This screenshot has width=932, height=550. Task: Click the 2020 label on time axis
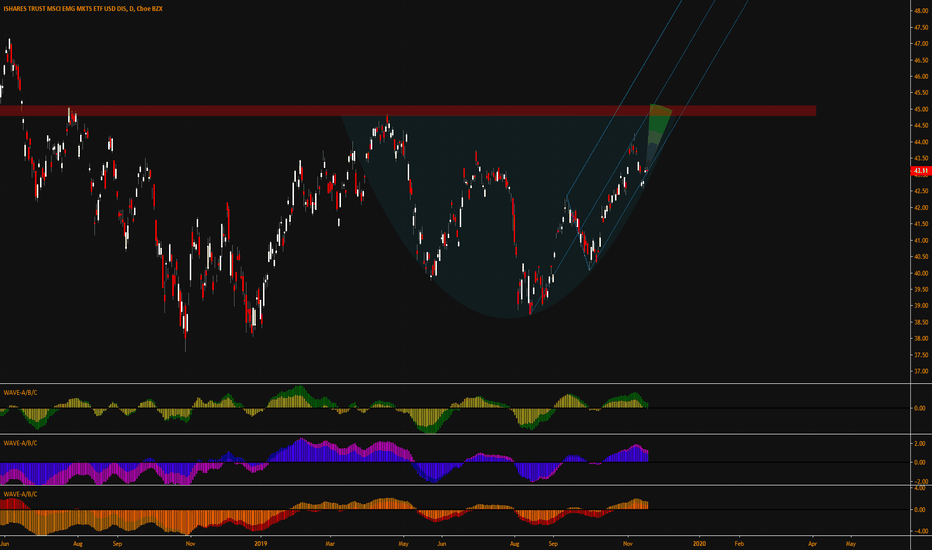click(700, 543)
